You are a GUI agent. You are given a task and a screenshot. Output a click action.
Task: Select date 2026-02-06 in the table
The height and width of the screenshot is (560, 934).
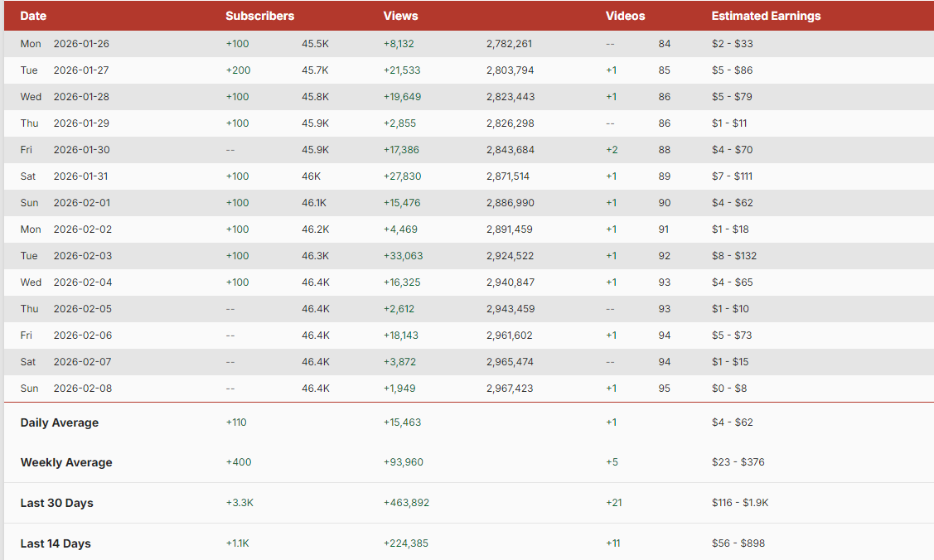(83, 335)
